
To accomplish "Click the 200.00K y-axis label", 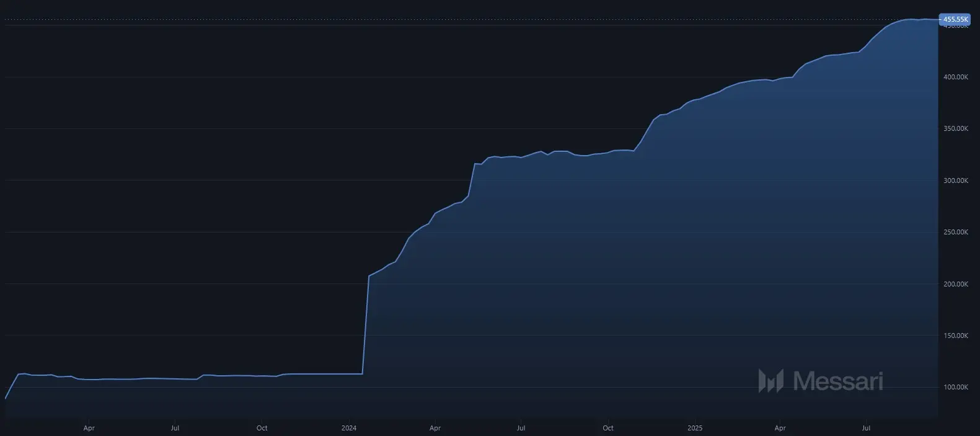I will tap(955, 284).
